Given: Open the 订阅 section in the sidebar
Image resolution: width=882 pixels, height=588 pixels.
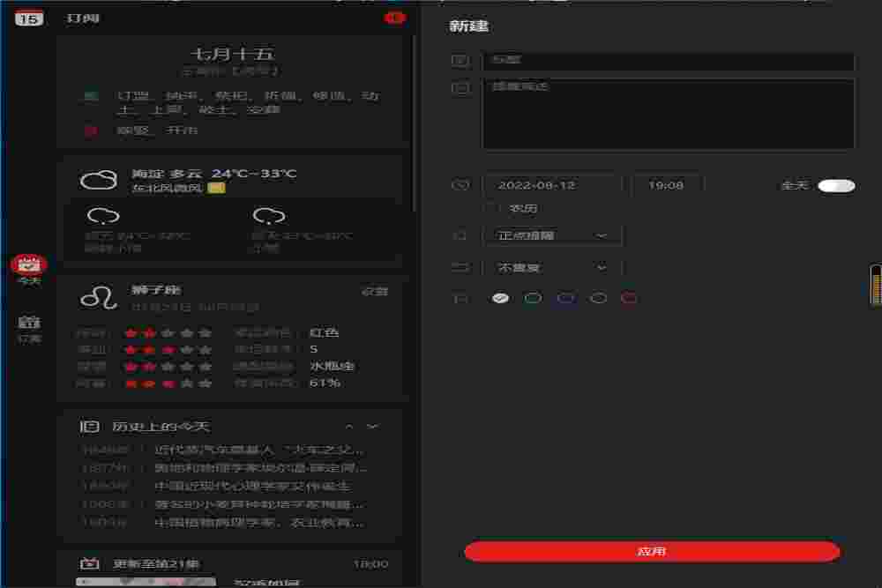Looking at the screenshot, I should 29,329.
